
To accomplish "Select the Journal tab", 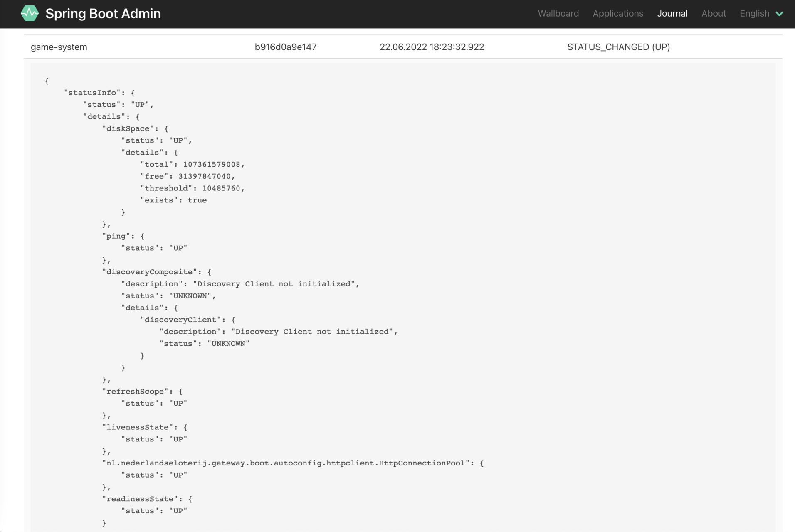I will click(x=672, y=13).
